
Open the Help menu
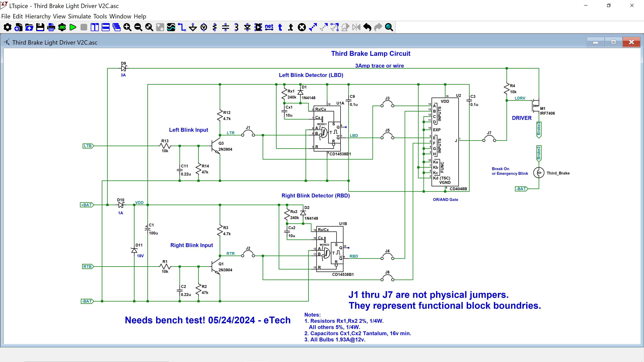coord(140,16)
